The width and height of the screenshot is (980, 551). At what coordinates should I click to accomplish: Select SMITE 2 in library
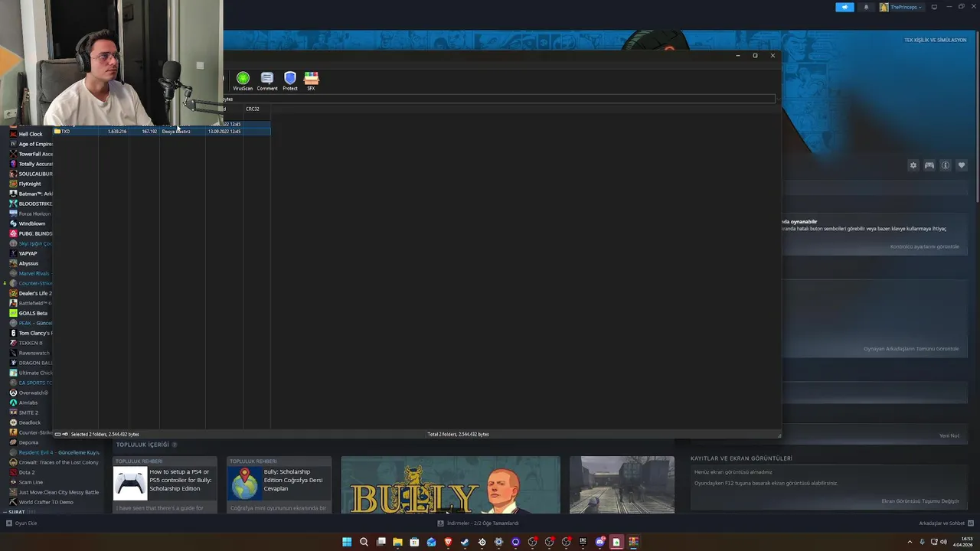[x=28, y=412]
